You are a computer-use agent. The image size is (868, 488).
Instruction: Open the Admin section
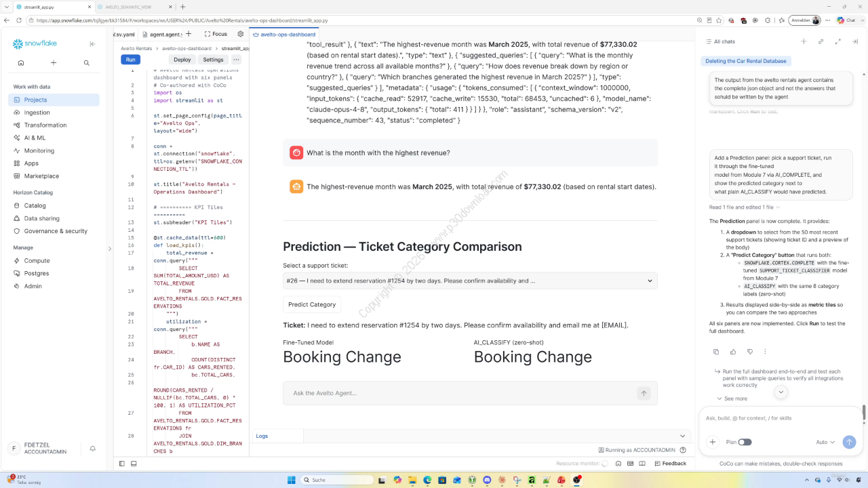point(54,286)
